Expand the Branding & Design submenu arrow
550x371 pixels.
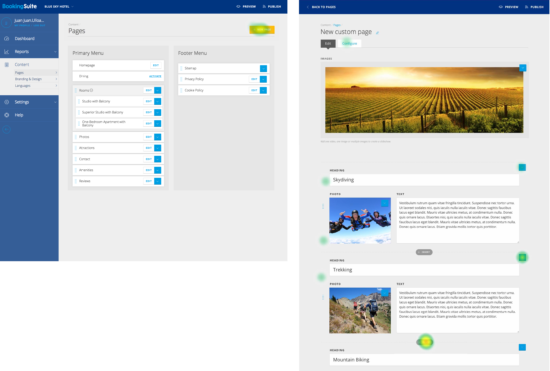[56, 79]
